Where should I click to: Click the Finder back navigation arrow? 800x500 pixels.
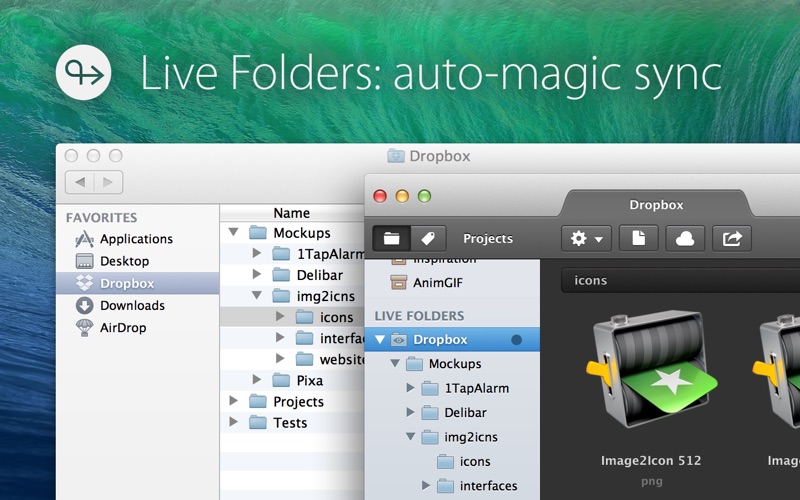80,182
